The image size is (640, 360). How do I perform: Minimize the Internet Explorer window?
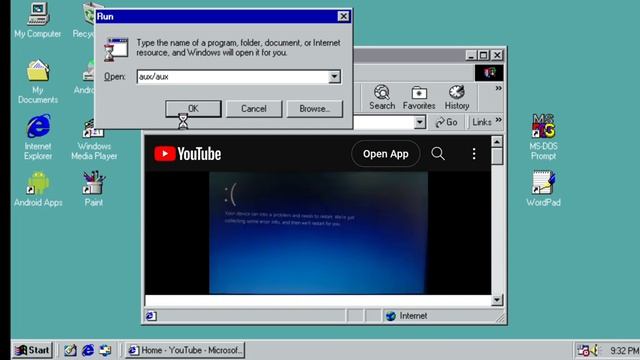click(471, 55)
